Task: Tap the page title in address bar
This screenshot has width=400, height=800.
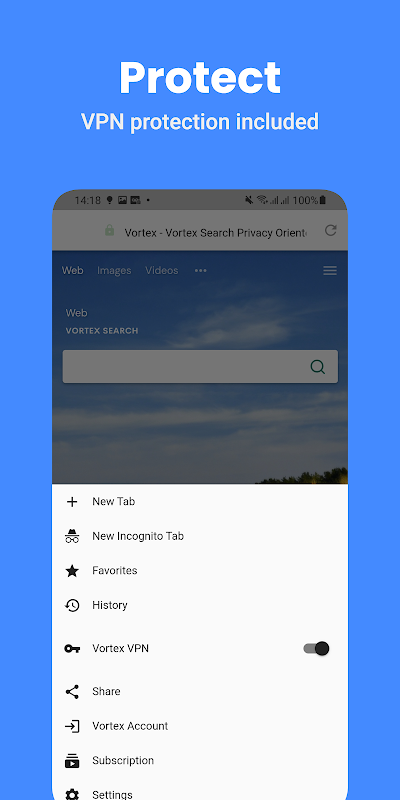Action: pos(216,233)
